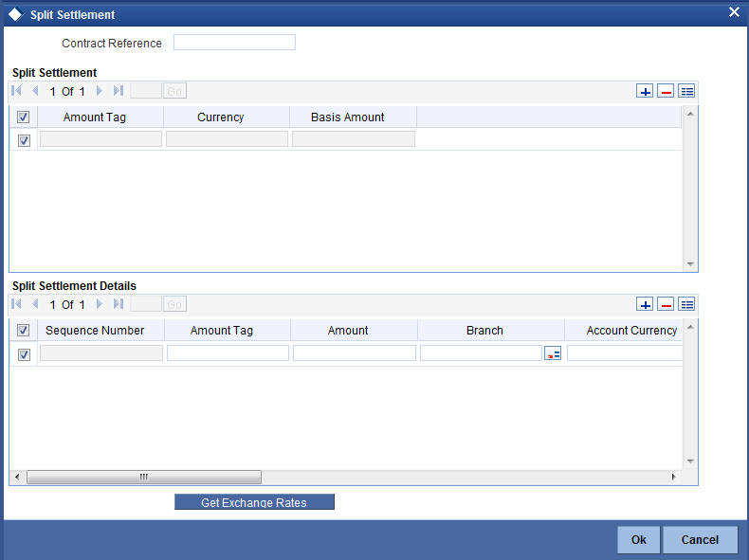The width and height of the screenshot is (749, 560).
Task: Go to the next page of Split Settlement Details
Action: point(100,303)
